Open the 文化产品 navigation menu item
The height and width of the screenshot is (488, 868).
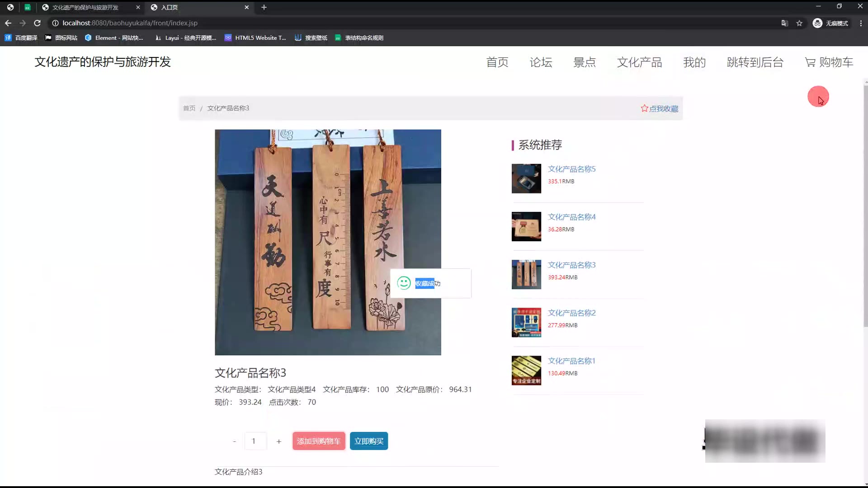[x=639, y=62]
